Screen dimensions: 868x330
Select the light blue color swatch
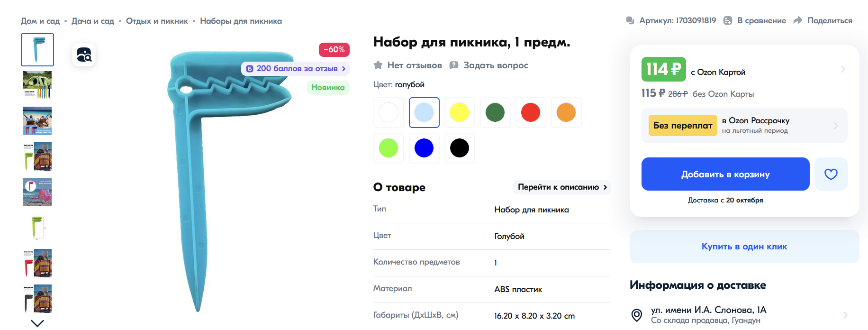point(424,112)
